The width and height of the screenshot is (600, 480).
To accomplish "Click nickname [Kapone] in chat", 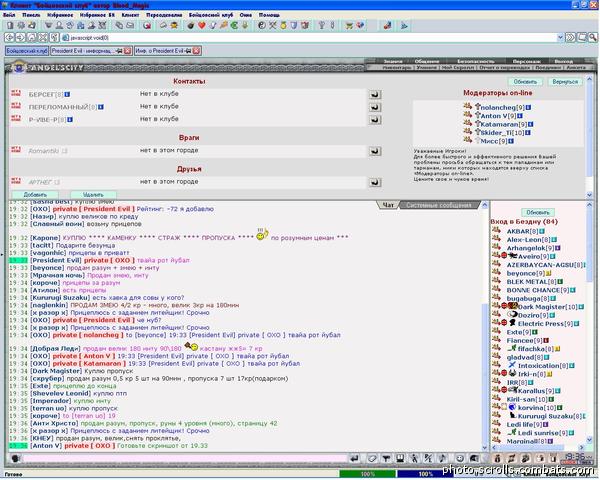I will pyautogui.click(x=45, y=238).
